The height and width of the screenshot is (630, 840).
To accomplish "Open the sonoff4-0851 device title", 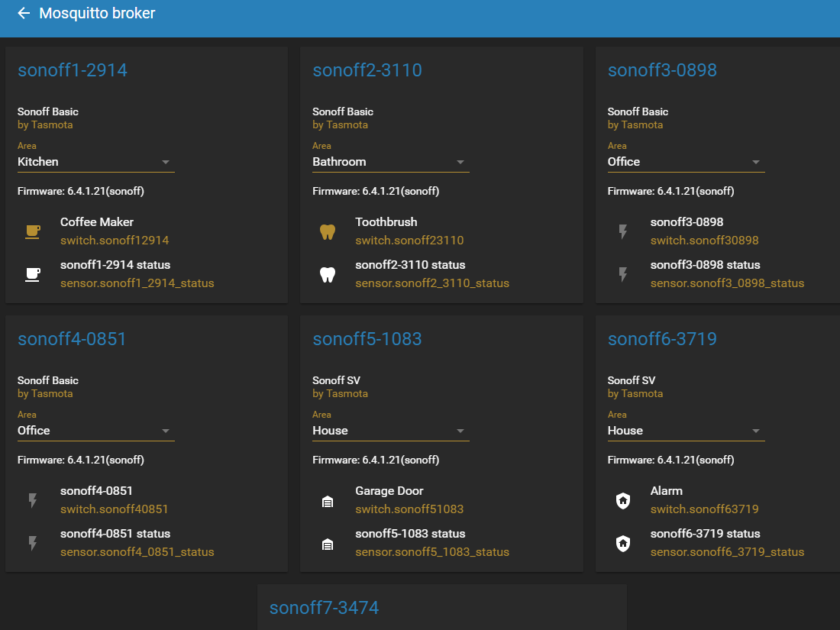I will coord(72,339).
